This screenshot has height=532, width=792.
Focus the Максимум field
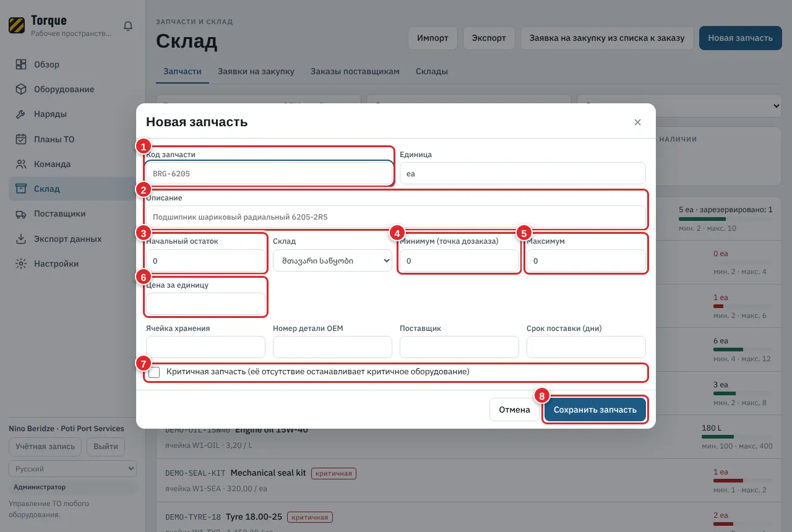tap(586, 260)
